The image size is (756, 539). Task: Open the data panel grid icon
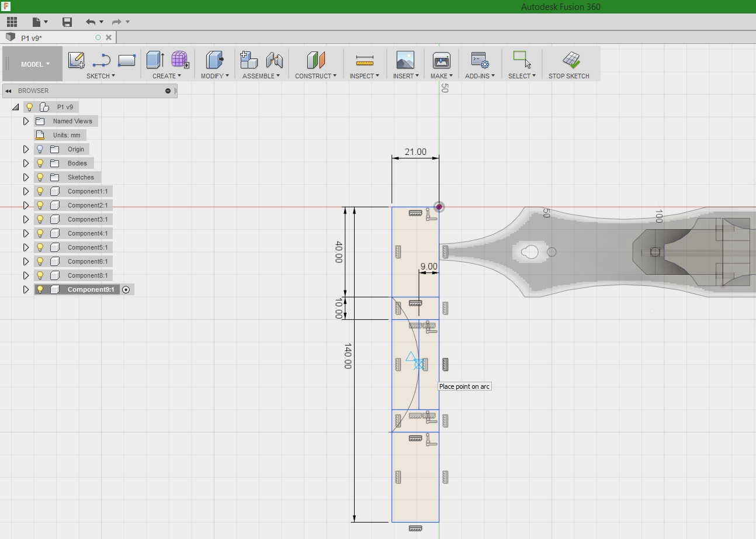[x=12, y=22]
